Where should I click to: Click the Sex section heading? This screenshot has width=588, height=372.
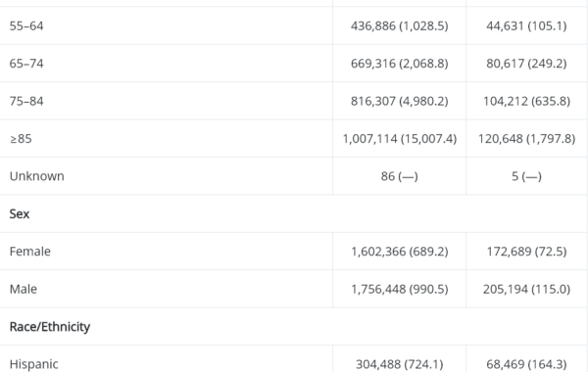(20, 214)
